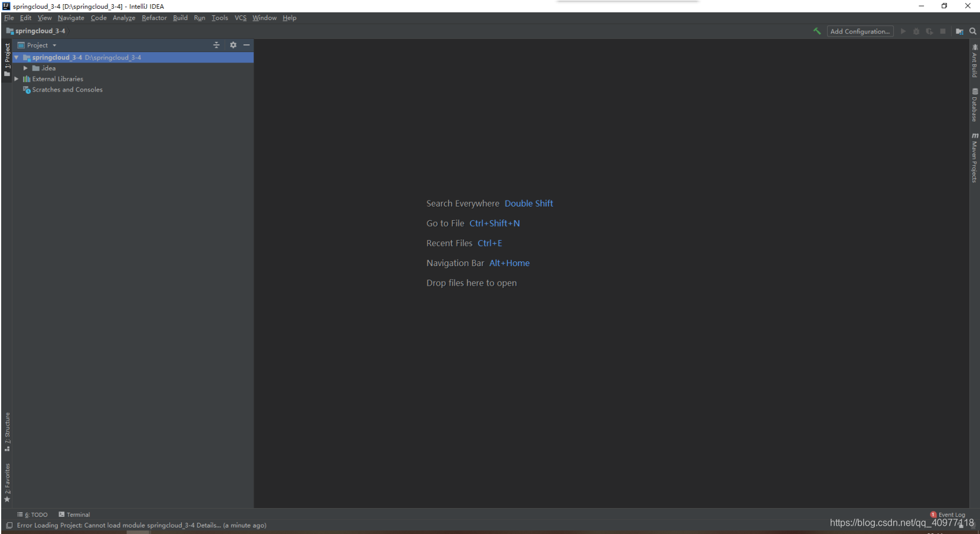Open the Edit menu
The width and height of the screenshot is (980, 534).
[25, 18]
